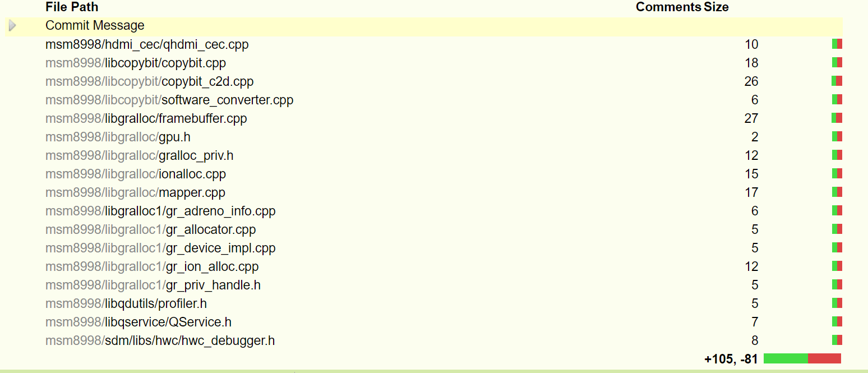Click total +105, -81 size bar
The width and height of the screenshot is (868, 373).
pyautogui.click(x=802, y=358)
